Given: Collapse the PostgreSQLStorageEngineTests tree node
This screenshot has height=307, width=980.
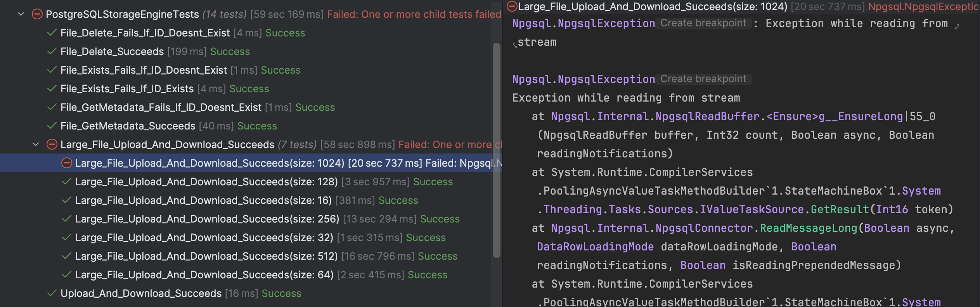Looking at the screenshot, I should 21,14.
